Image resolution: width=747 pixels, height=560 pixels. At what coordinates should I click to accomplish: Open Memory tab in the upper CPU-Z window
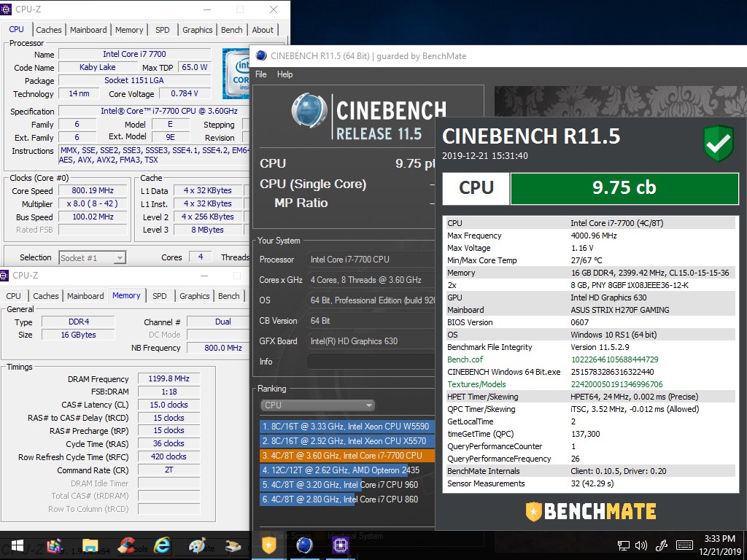(x=129, y=29)
